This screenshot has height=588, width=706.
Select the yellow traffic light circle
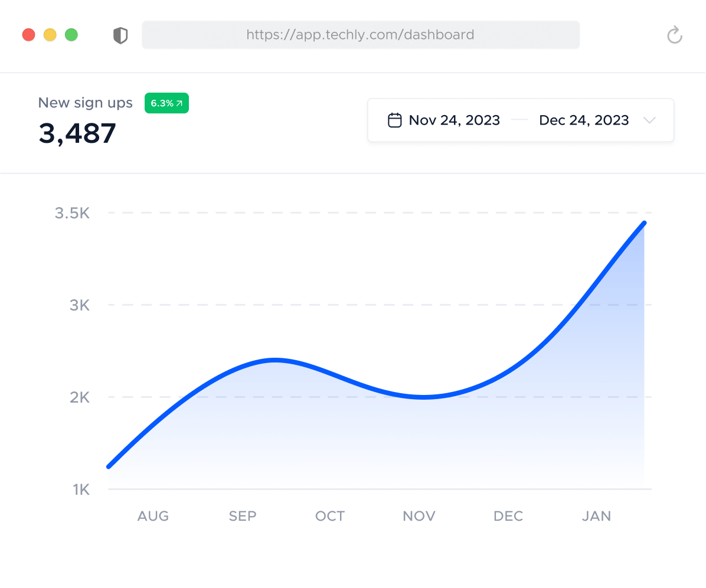[x=50, y=34]
